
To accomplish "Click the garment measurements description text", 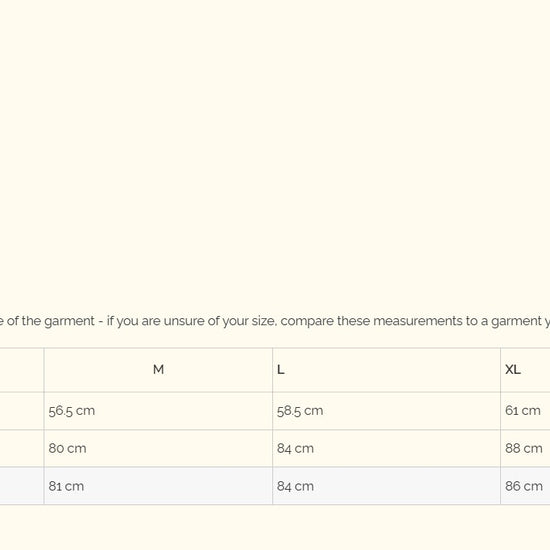I will pyautogui.click(x=275, y=321).
